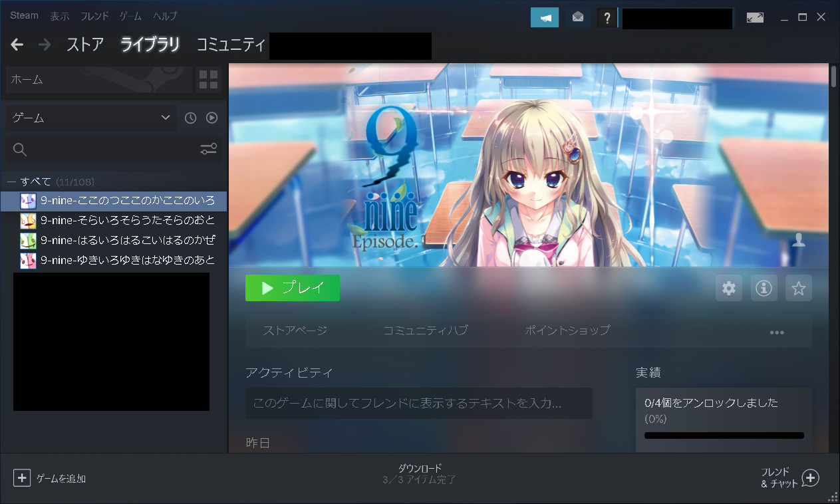Click the search magnifier icon
The height and width of the screenshot is (504, 840).
20,149
